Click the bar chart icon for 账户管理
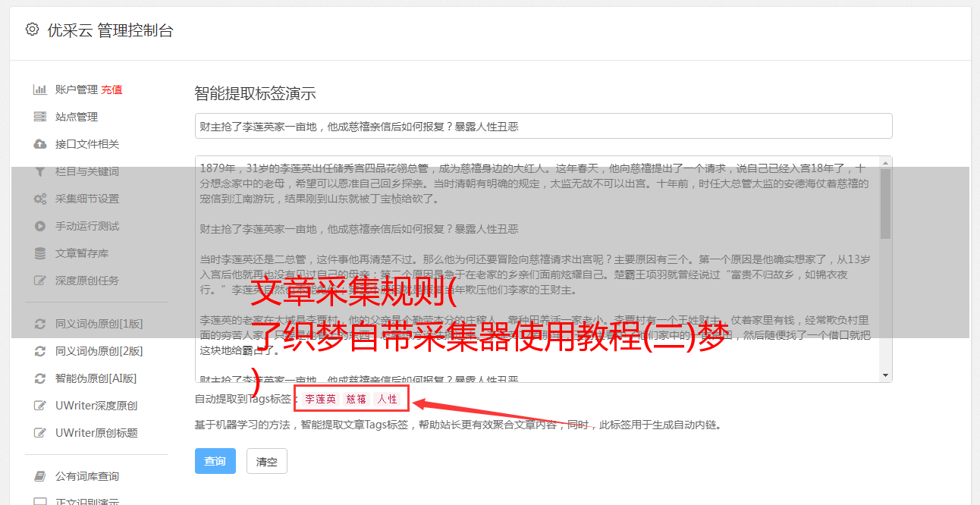Screen dimensions: 980x505 [40, 89]
